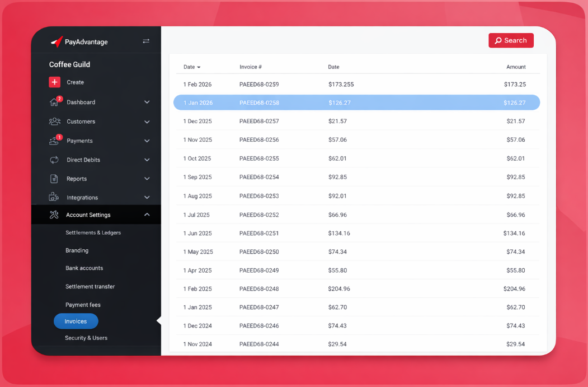Open the Bank accounts submenu item
Screen dimensions: 588x387
(84, 268)
